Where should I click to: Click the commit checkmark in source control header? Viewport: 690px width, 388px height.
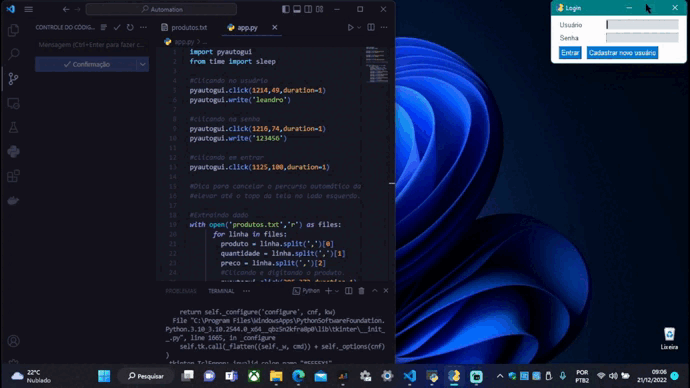117,27
